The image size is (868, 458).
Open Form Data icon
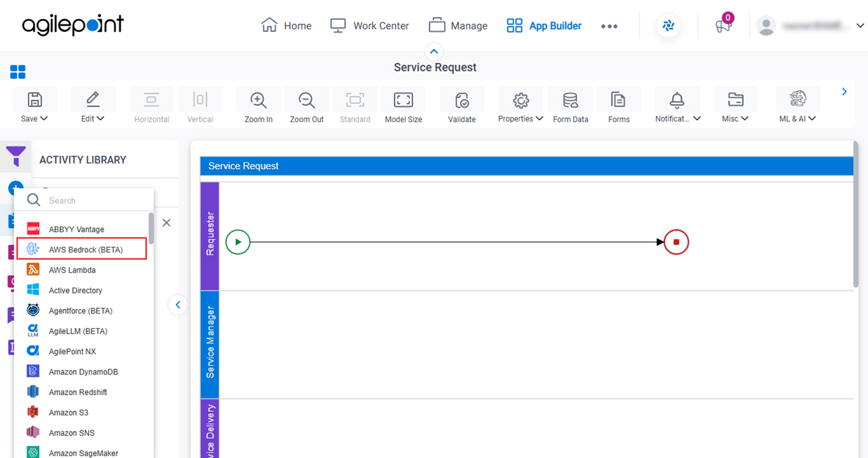[570, 100]
